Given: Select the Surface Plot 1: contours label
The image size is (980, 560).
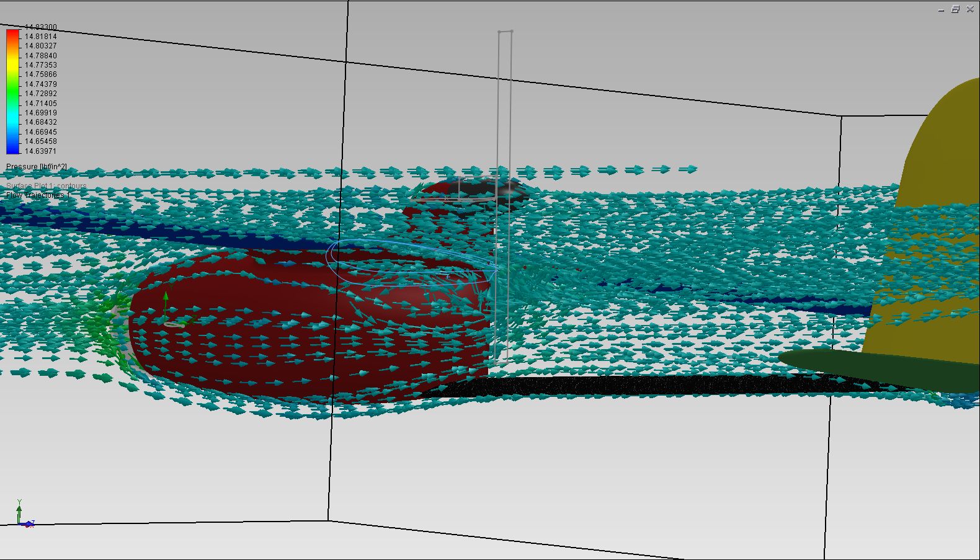Looking at the screenshot, I should point(47,186).
